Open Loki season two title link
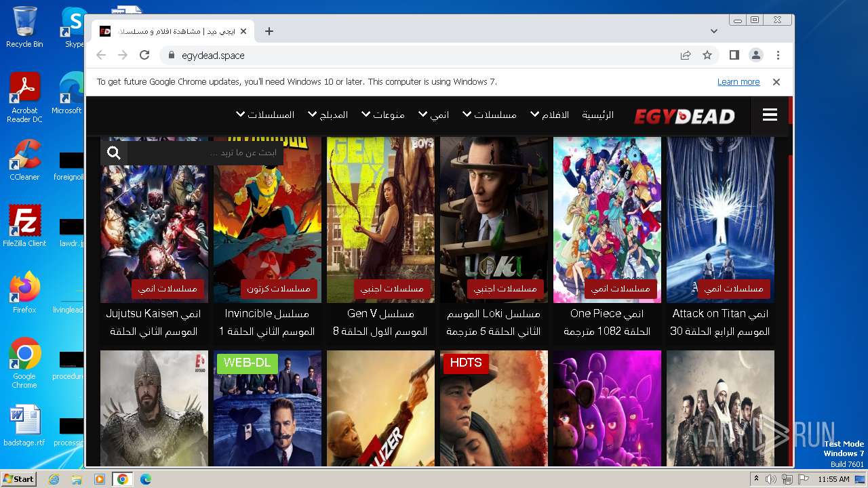The height and width of the screenshot is (488, 868). (494, 323)
